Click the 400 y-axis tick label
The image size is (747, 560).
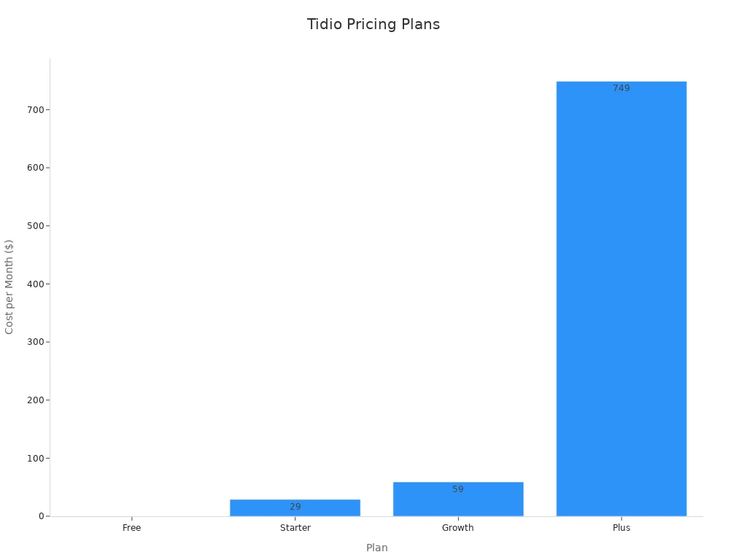[35, 284]
